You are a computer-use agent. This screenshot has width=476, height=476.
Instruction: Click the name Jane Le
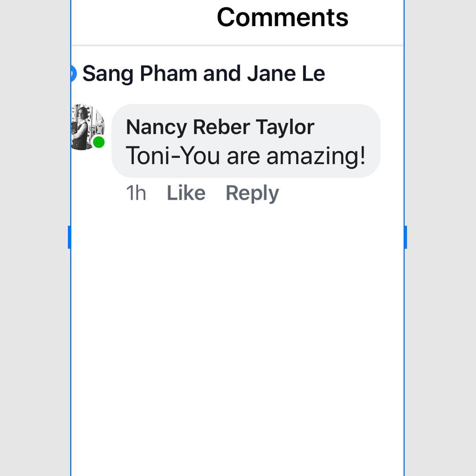click(286, 74)
